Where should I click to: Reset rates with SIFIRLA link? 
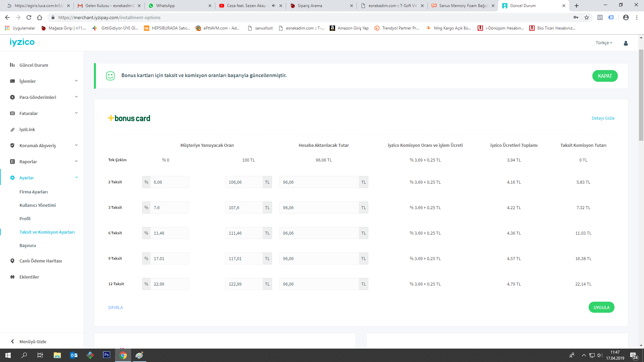[x=115, y=308]
